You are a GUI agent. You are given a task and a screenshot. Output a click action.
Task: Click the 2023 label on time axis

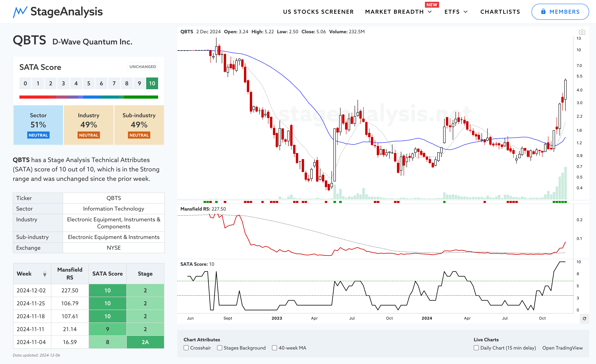277,318
